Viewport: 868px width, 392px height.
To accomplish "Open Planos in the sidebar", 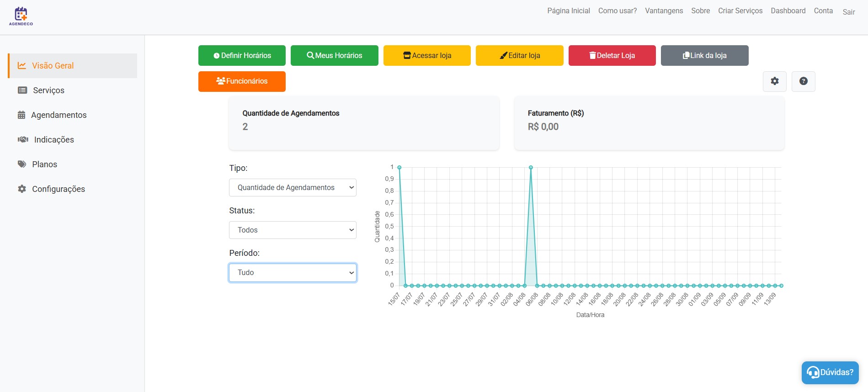I will coord(44,164).
